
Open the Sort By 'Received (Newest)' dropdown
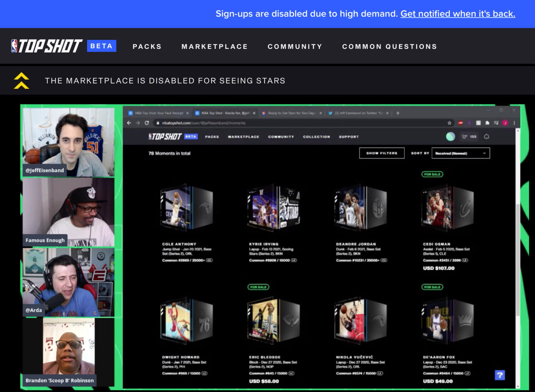coord(460,153)
